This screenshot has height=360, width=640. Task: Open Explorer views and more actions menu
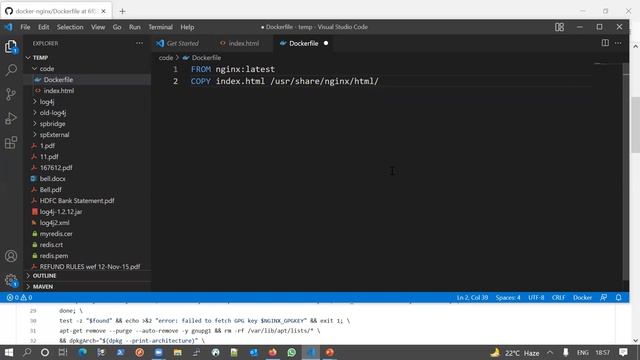[140, 43]
